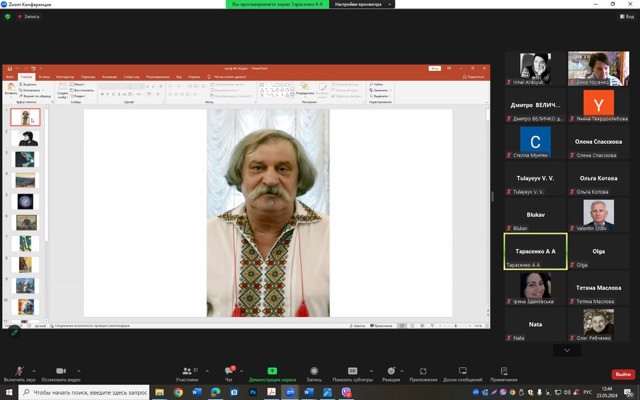Open Доски сообщений whiteboards
The width and height of the screenshot is (640, 400).
462,372
